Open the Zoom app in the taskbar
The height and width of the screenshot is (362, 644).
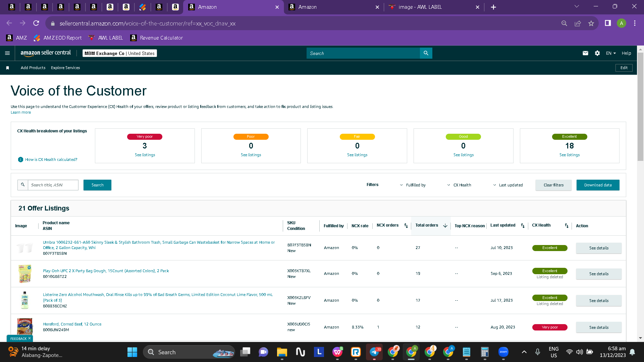point(503,352)
